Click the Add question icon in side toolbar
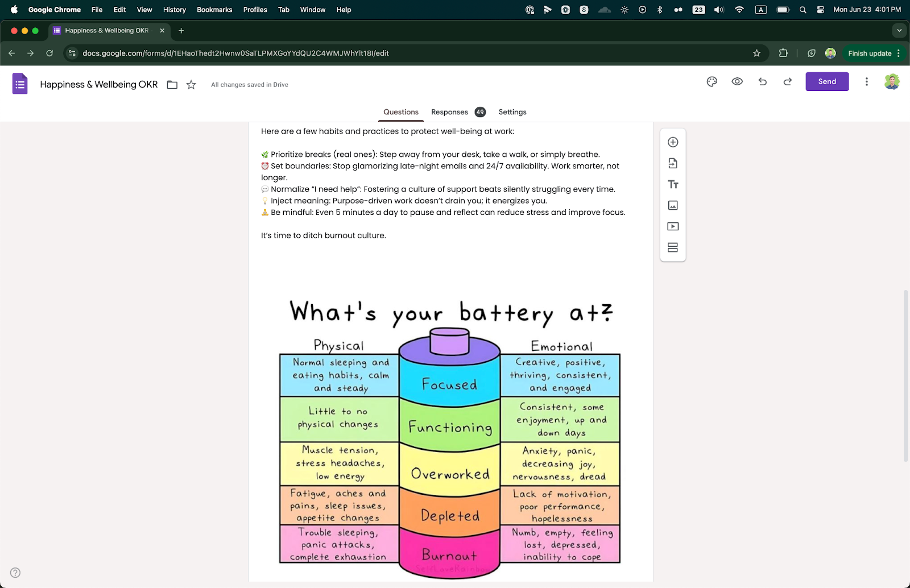Image resolution: width=910 pixels, height=588 pixels. 673,142
